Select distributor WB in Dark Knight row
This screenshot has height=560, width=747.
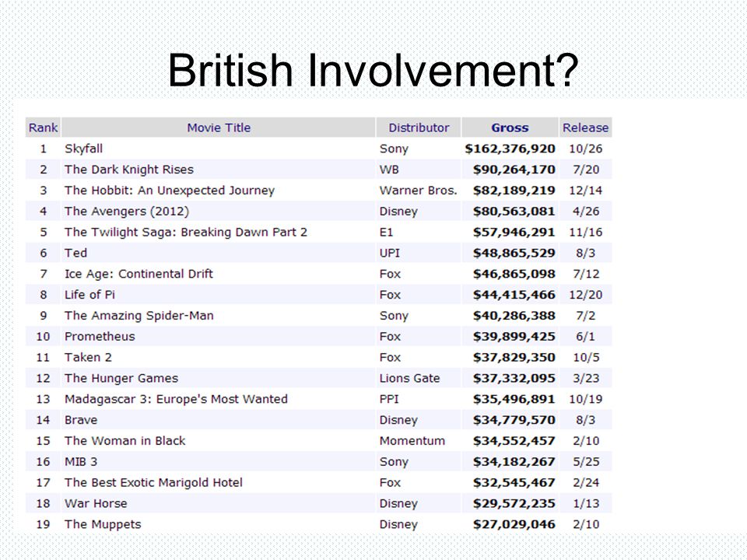pyautogui.click(x=389, y=170)
